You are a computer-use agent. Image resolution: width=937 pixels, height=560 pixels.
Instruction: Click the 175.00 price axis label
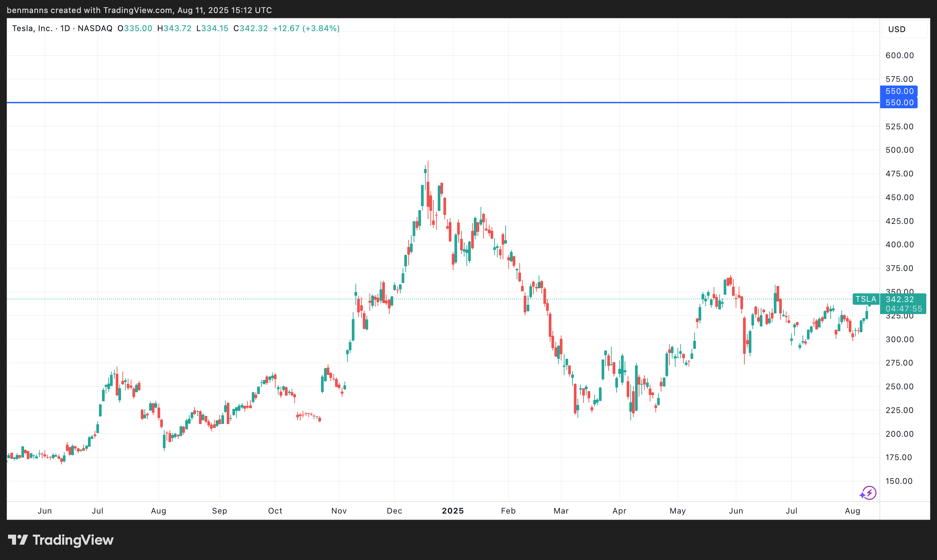tap(899, 457)
